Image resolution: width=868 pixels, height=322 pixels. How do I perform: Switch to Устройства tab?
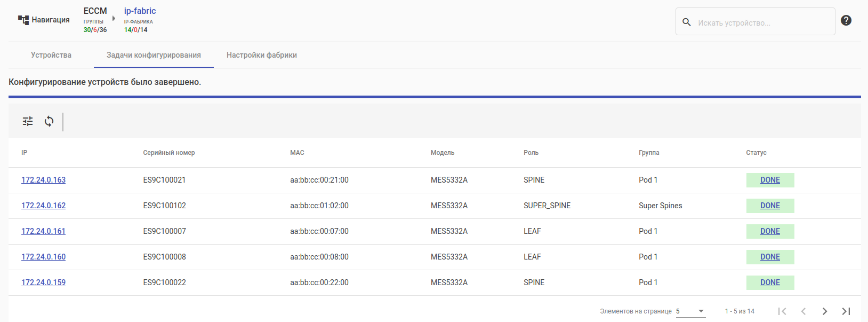point(51,55)
